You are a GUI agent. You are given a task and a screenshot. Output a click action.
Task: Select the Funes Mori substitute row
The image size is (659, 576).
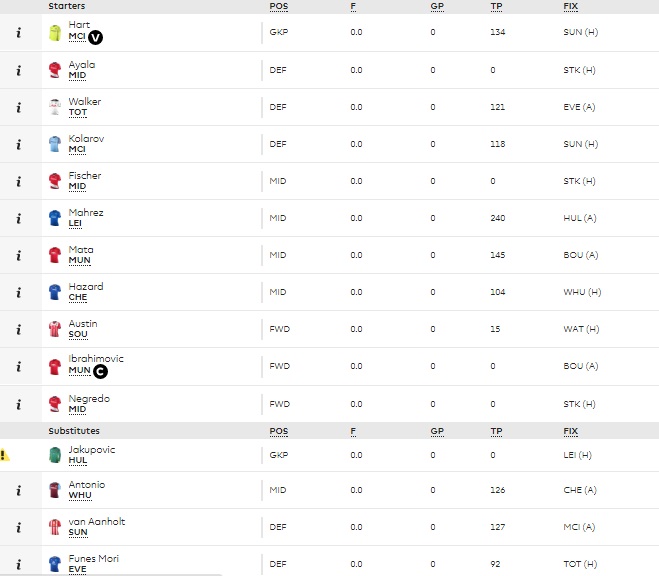click(x=330, y=564)
